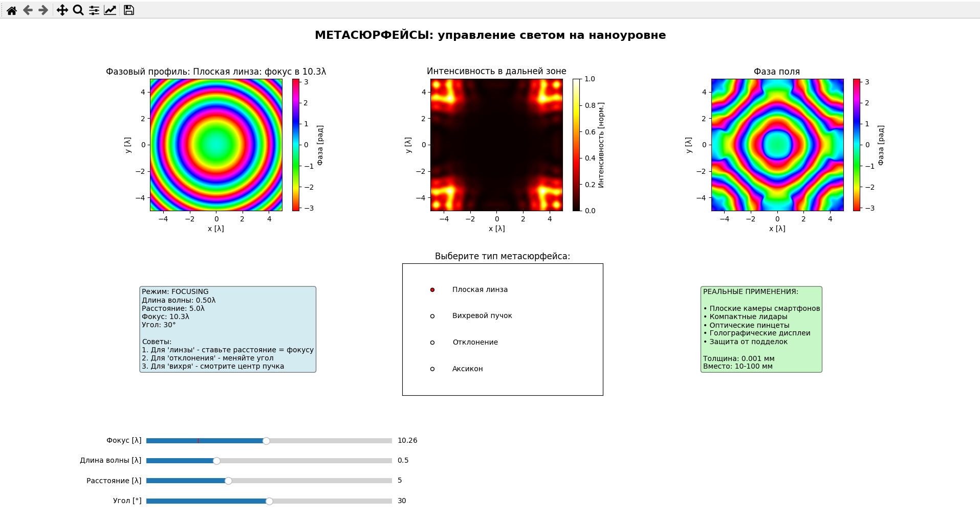Click the Длина волны slider handle

point(216,461)
